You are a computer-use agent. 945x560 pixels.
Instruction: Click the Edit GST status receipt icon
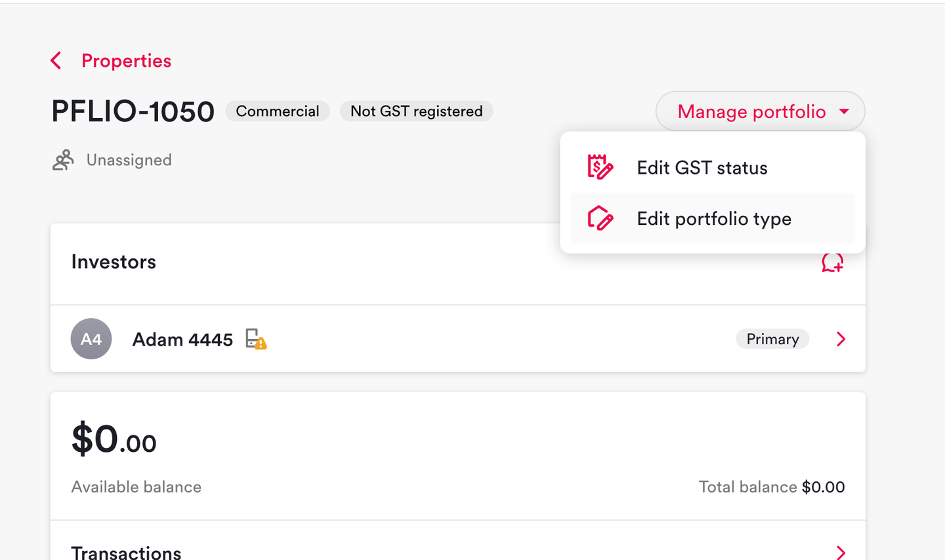tap(600, 167)
